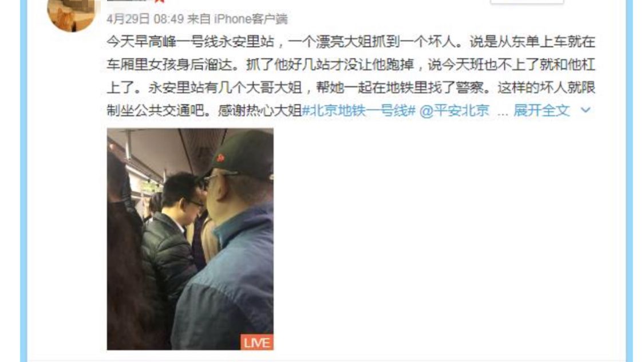Click the poster's underlined username
The image size is (644, 362).
[x=127, y=1]
